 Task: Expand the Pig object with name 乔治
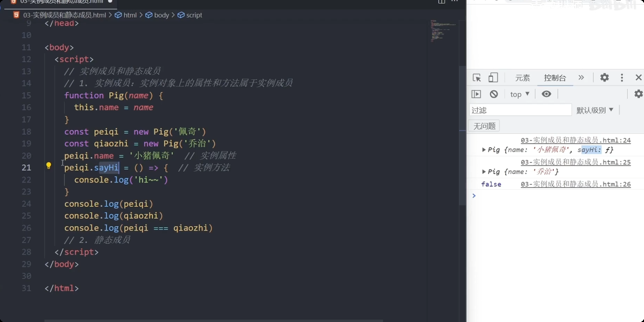coord(484,172)
